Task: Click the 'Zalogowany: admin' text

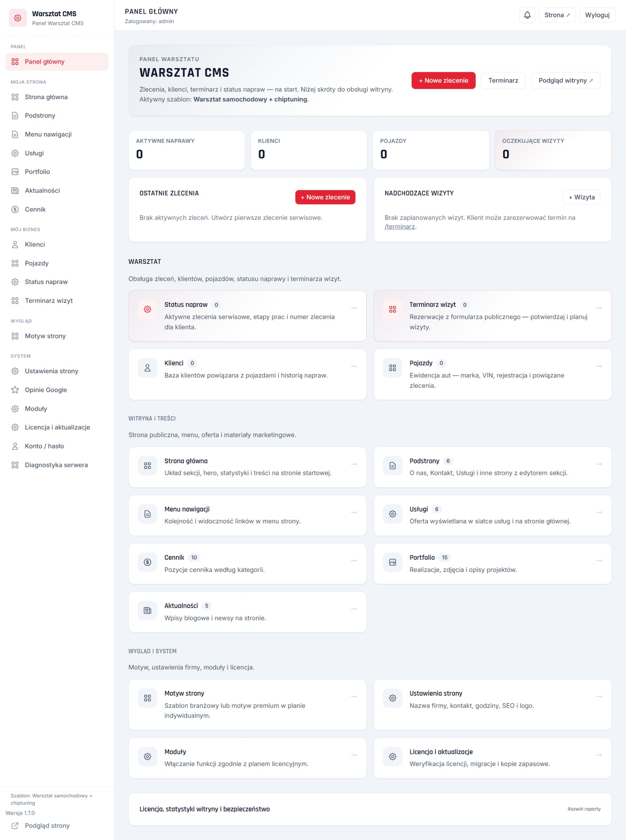Action: [x=149, y=21]
